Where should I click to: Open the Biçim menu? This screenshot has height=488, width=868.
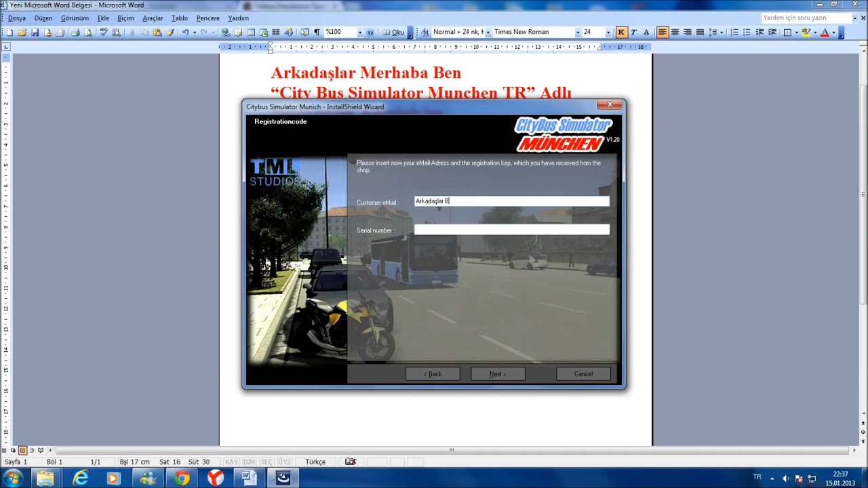point(125,18)
